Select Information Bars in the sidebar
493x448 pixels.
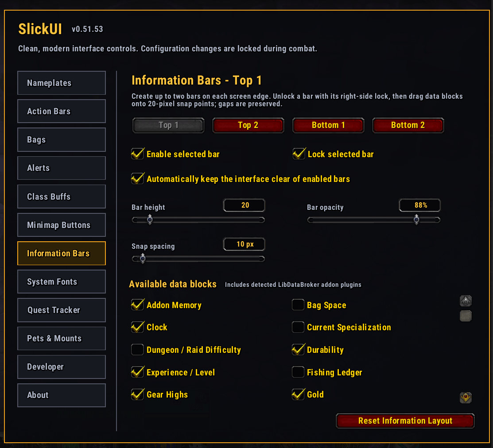point(62,253)
